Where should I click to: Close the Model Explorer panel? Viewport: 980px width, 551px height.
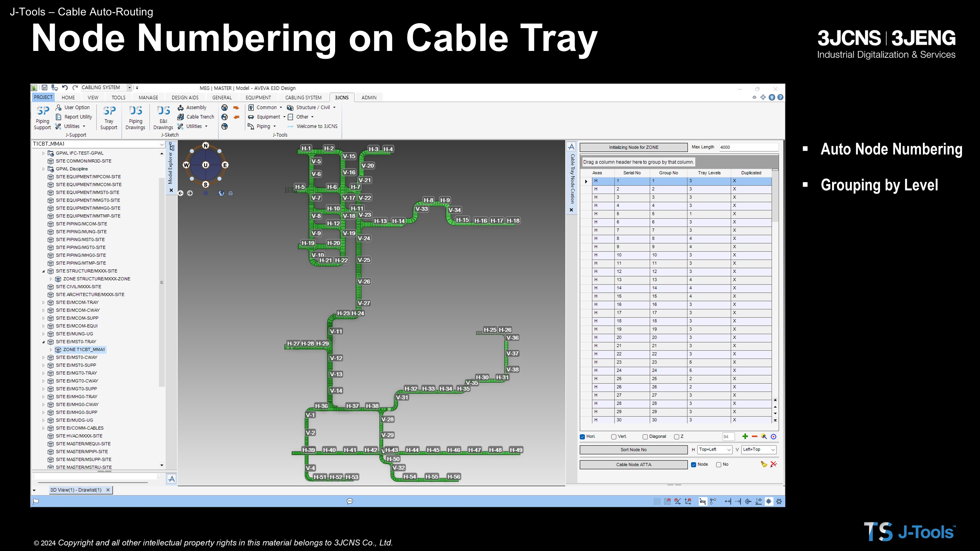point(171,190)
